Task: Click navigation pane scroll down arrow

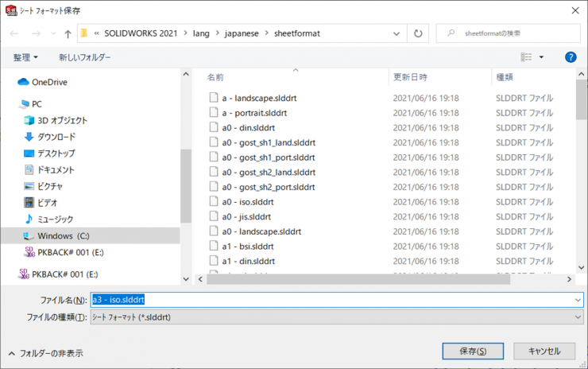Action: click(x=186, y=279)
